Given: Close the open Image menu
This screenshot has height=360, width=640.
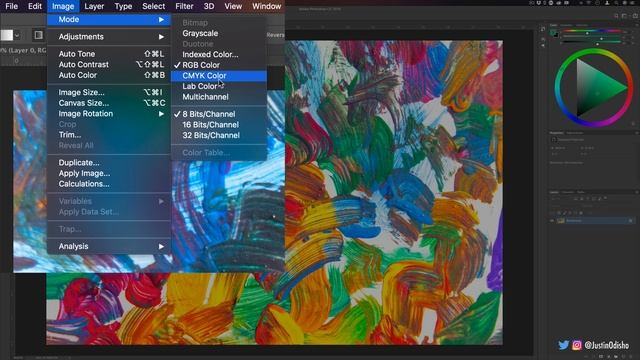Looking at the screenshot, I should (63, 6).
